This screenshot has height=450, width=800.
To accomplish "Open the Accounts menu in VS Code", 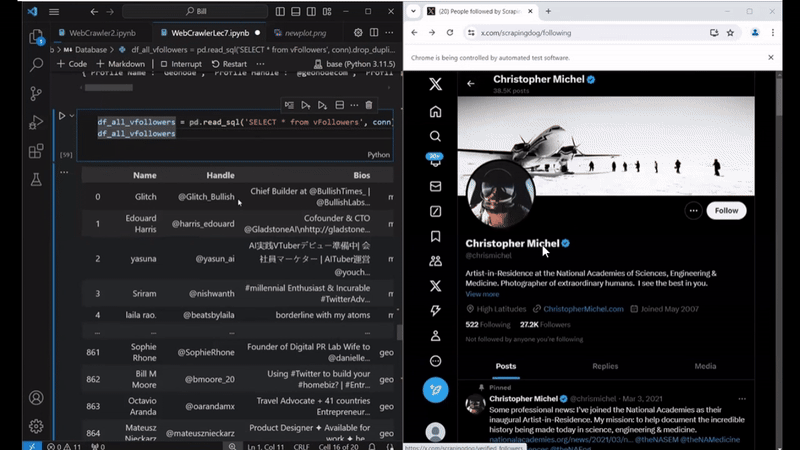I will click(x=36, y=397).
